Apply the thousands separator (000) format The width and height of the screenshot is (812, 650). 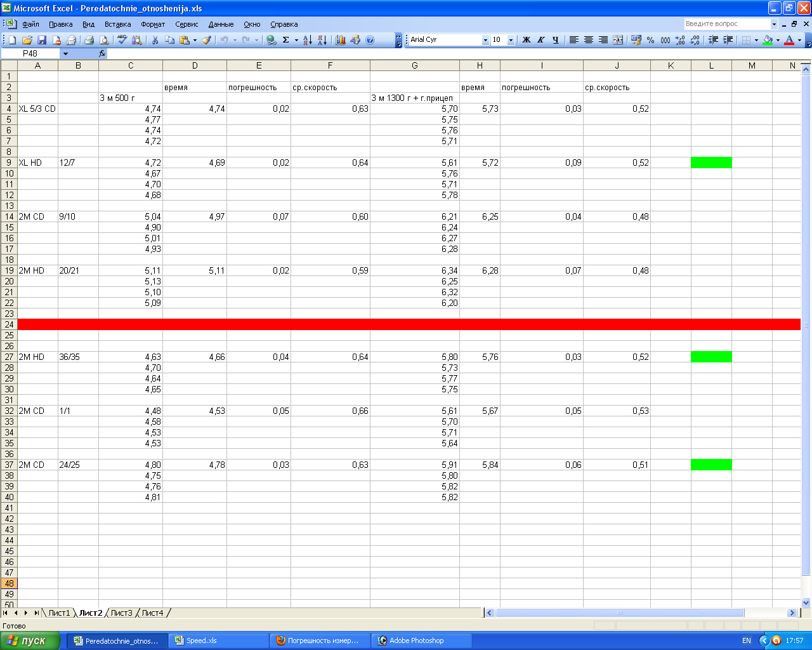[665, 40]
